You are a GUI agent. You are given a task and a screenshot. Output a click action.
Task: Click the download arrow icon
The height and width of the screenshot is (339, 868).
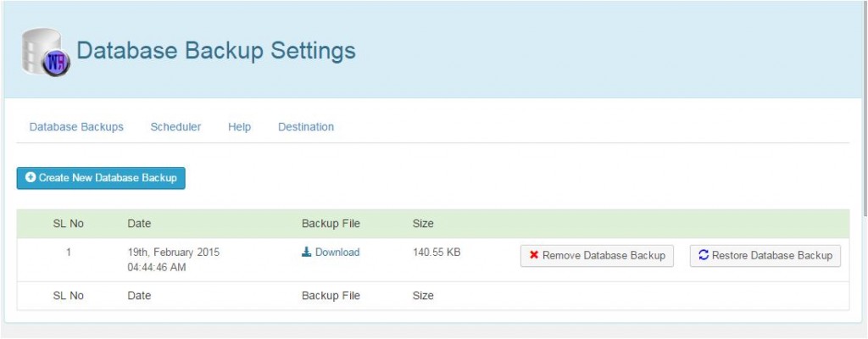point(307,253)
